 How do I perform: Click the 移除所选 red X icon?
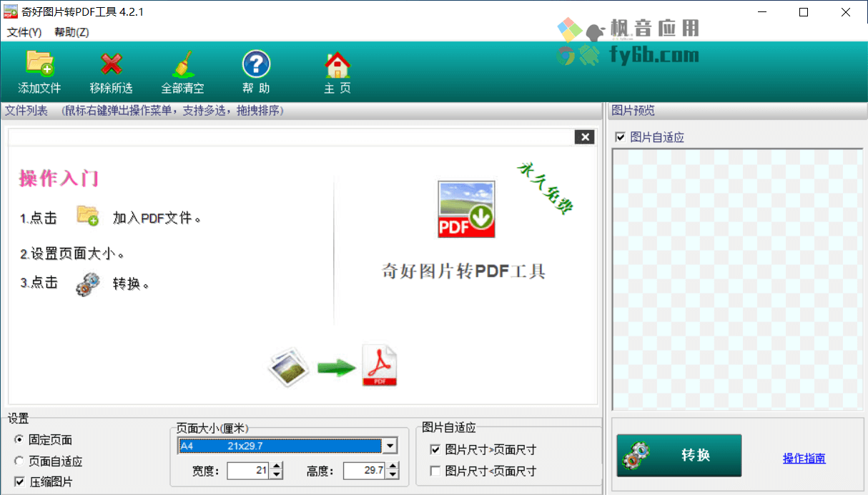pos(112,64)
